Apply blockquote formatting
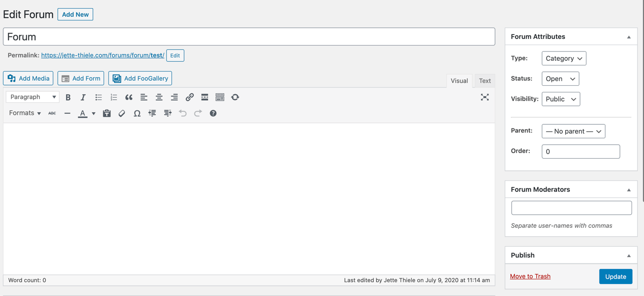This screenshot has height=296, width=644. [129, 97]
